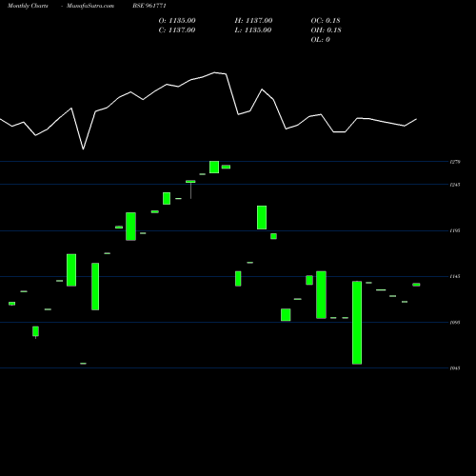Select the high value 'H: 1137.00'
476x476 pixels.
[253, 21]
